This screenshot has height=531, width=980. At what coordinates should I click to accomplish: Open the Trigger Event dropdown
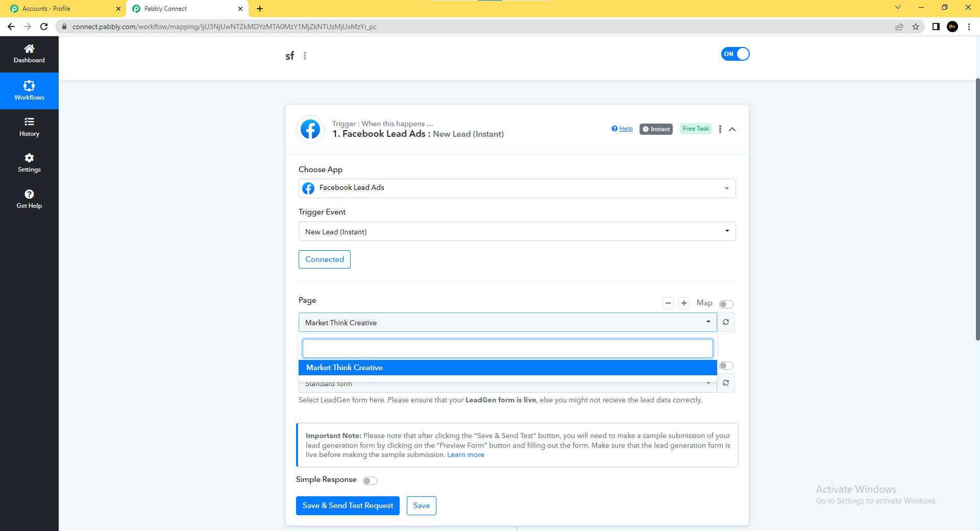tap(517, 231)
